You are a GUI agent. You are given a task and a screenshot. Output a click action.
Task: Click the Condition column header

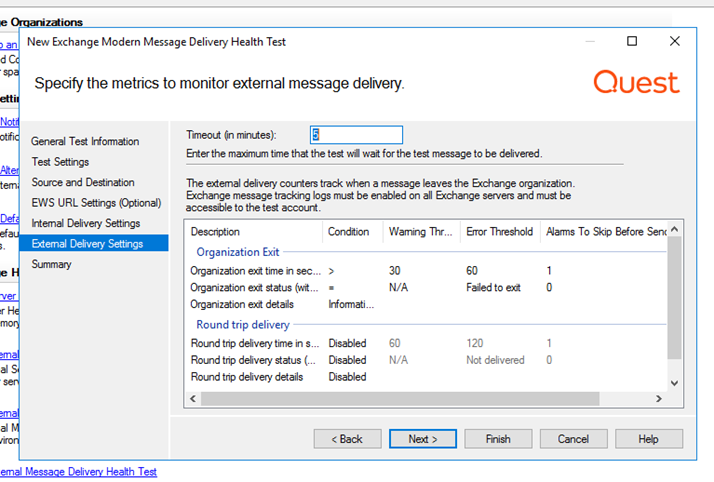point(352,232)
